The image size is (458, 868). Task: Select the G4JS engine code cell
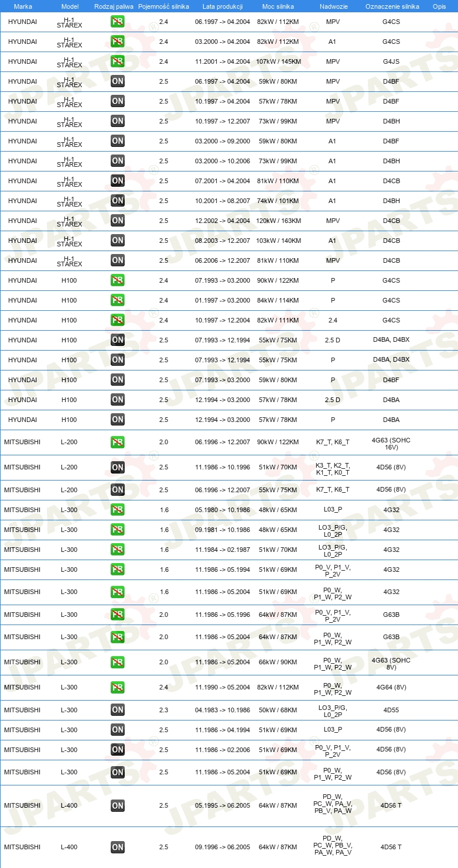click(x=391, y=61)
